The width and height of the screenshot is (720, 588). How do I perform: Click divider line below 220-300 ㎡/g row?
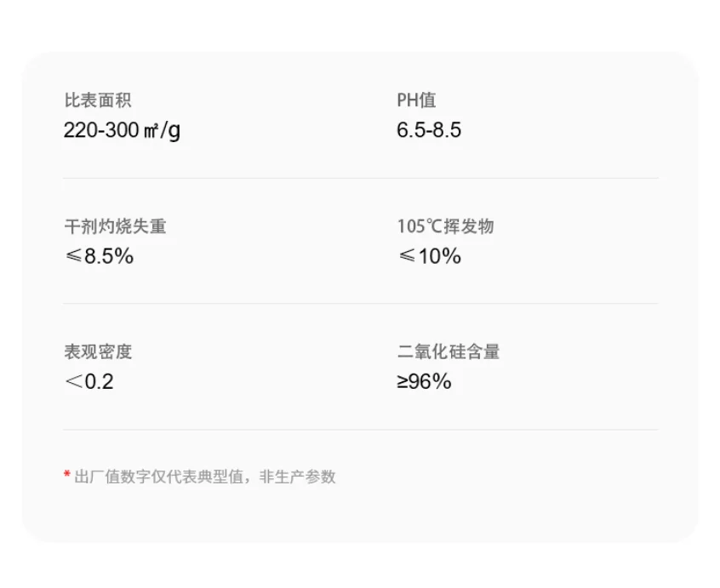point(360,178)
